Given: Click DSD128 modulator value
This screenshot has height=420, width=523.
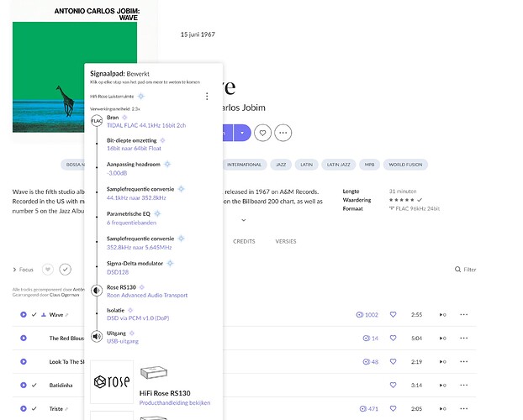Looking at the screenshot, I should (118, 272).
